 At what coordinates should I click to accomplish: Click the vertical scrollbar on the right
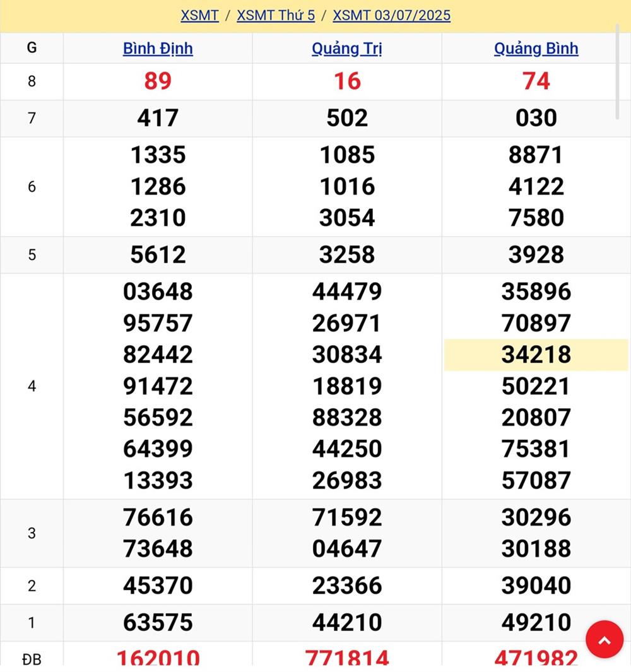tap(617, 76)
